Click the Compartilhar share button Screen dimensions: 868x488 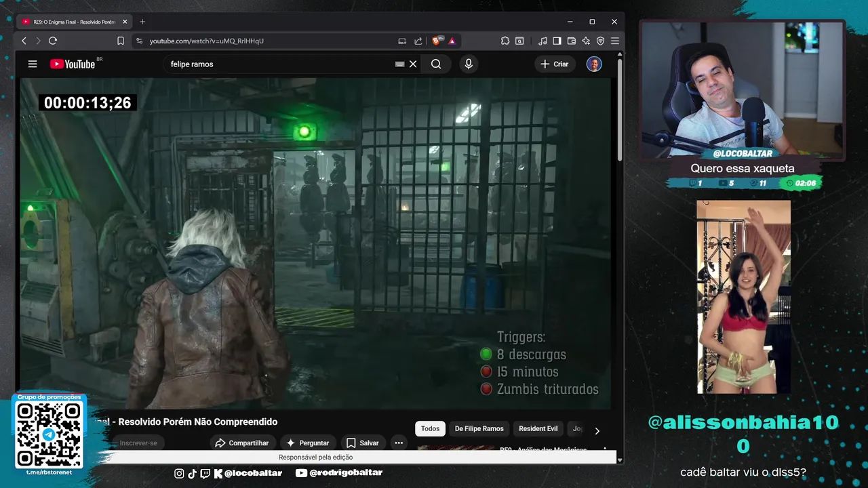pyautogui.click(x=242, y=443)
